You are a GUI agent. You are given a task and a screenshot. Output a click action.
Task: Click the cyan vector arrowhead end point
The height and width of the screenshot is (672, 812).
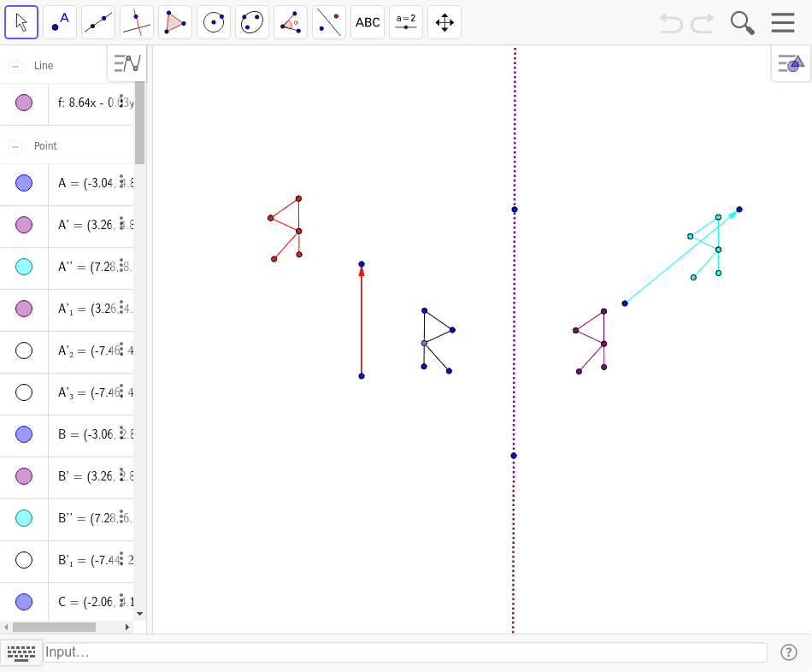(x=739, y=209)
